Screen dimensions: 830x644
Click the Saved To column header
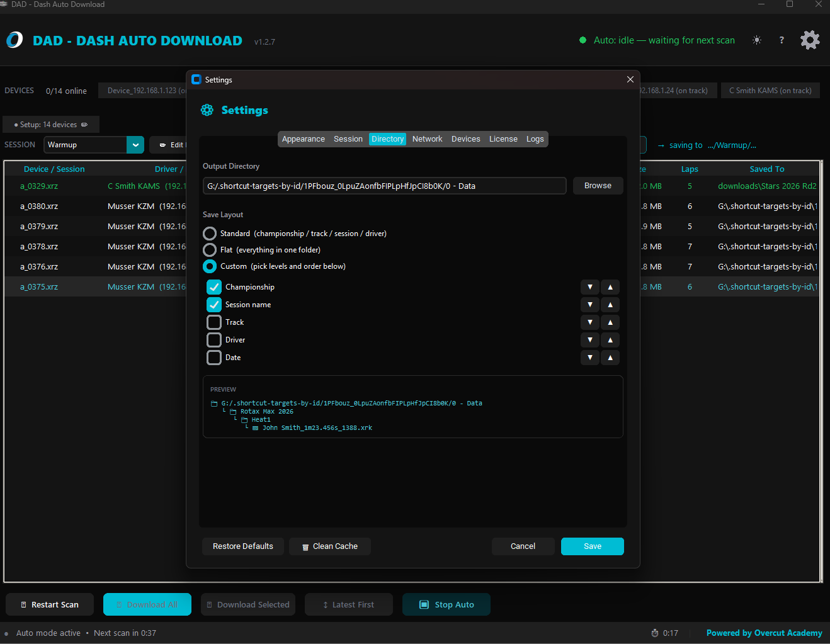[767, 169]
